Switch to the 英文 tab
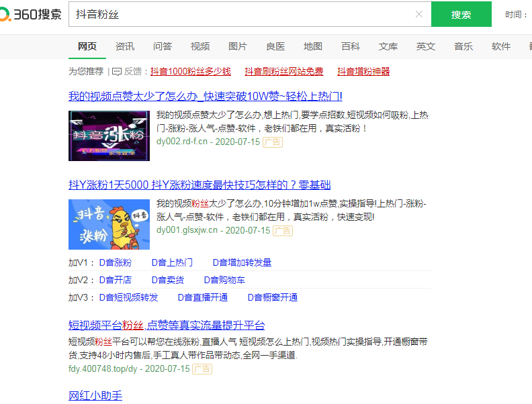Screen dimensions: 532x404 tap(426, 46)
